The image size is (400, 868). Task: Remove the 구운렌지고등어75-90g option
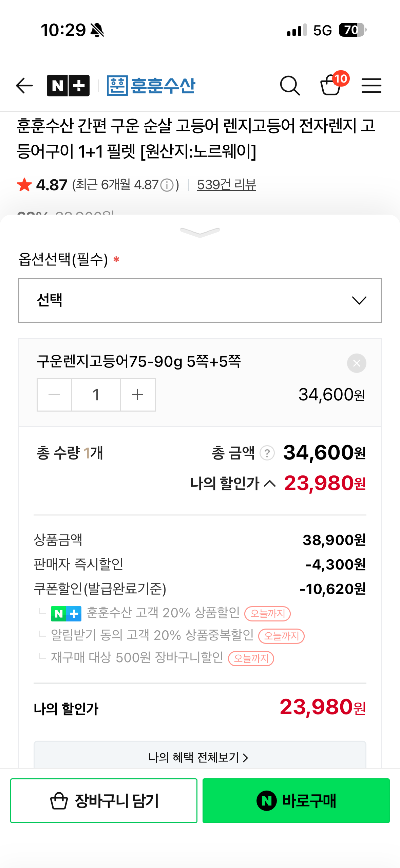[x=356, y=363]
